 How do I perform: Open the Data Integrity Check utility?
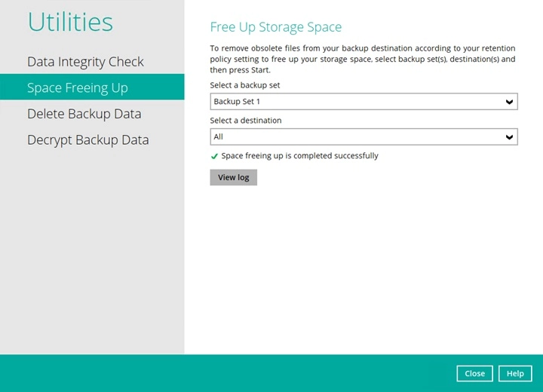[85, 62]
